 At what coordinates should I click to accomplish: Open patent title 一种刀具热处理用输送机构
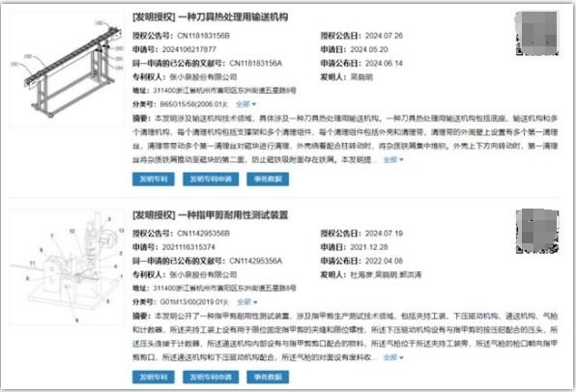(233, 16)
